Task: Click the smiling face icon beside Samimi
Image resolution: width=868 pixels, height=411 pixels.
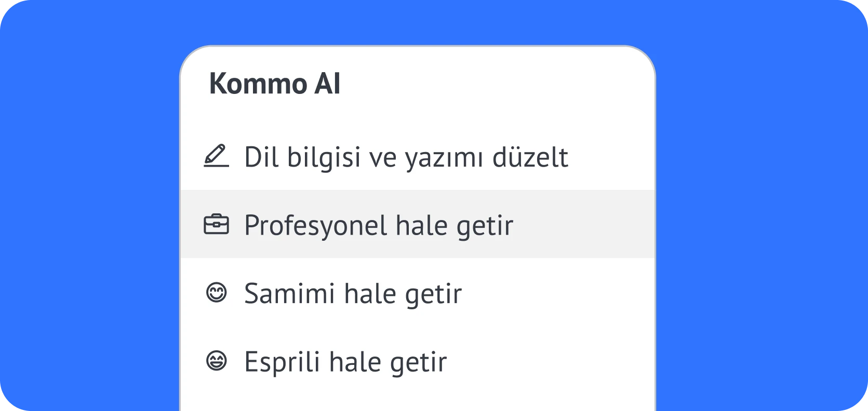Action: (x=216, y=293)
